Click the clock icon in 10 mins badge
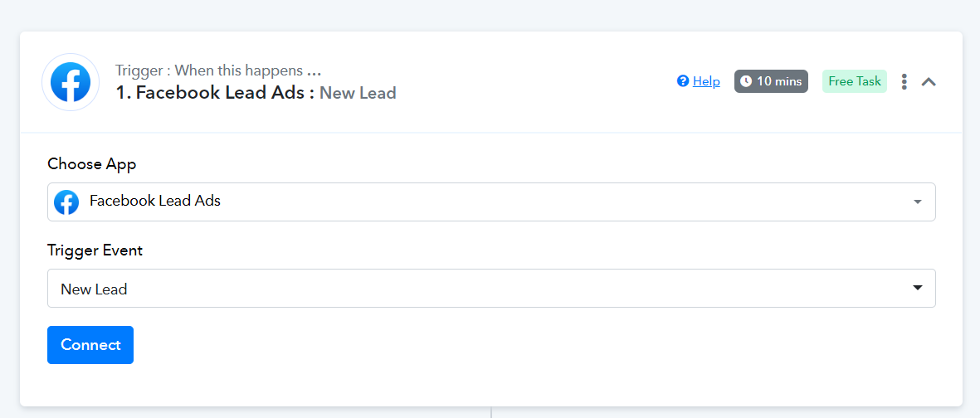The width and height of the screenshot is (980, 418). [746, 81]
